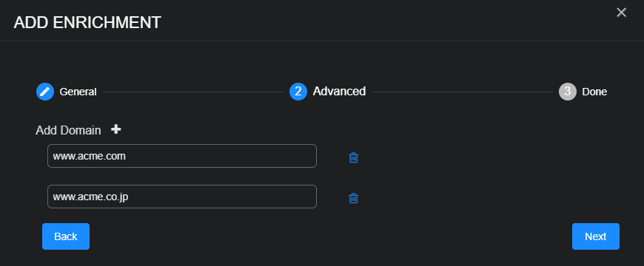This screenshot has height=266, width=644.
Task: Close the Add Enrichment dialog
Action: click(621, 13)
